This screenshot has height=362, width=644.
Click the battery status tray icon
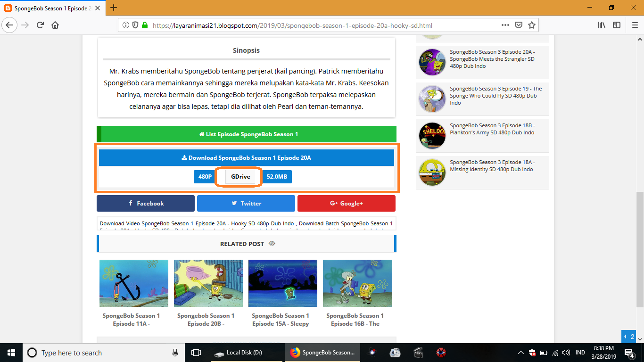(544, 353)
